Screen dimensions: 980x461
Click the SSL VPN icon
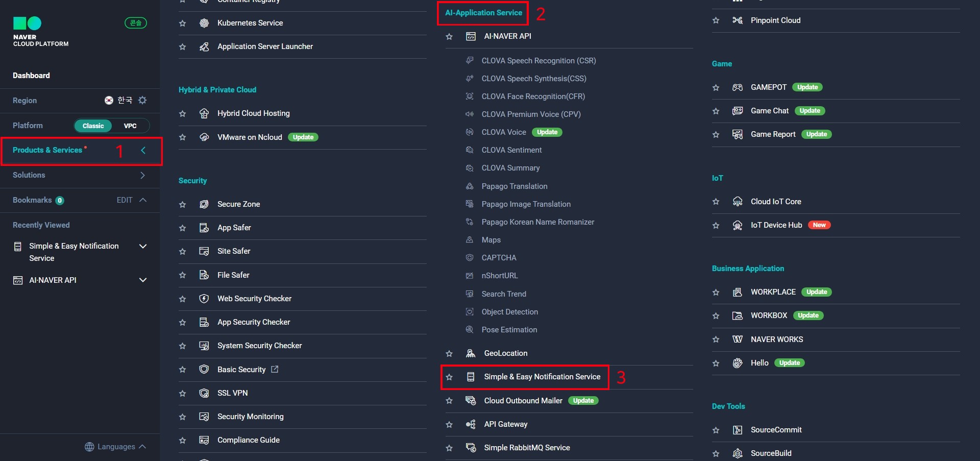click(x=204, y=393)
